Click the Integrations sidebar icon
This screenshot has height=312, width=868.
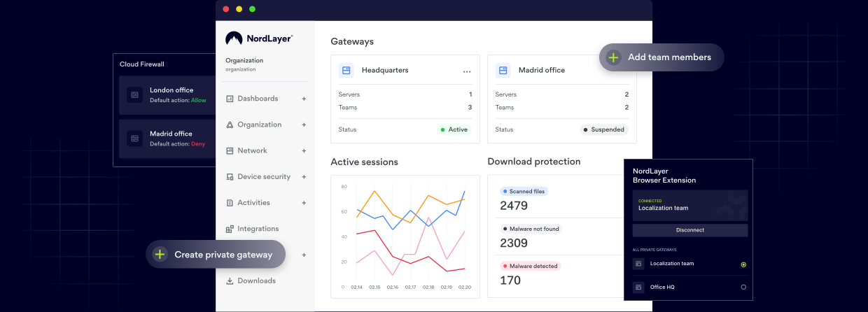pos(230,229)
